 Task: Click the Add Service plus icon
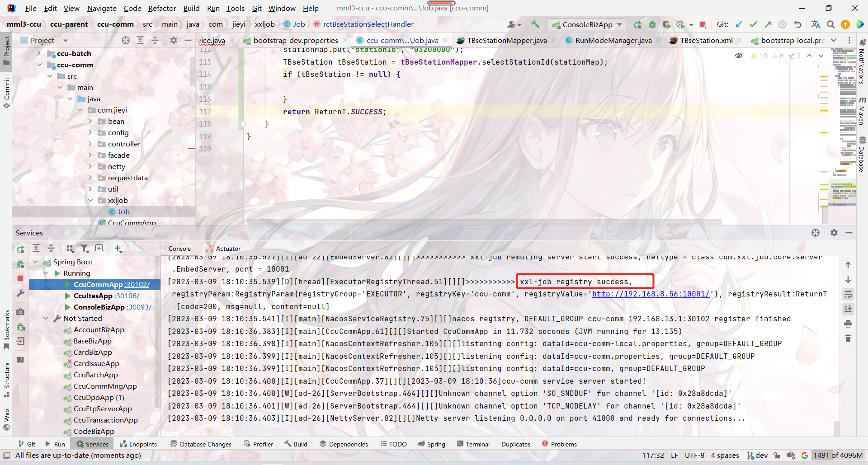click(118, 248)
